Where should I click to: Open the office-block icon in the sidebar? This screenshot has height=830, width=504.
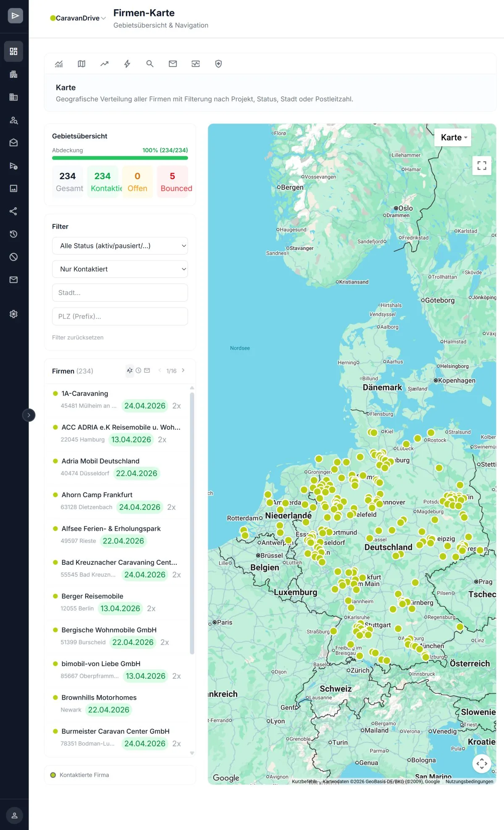[x=14, y=97]
